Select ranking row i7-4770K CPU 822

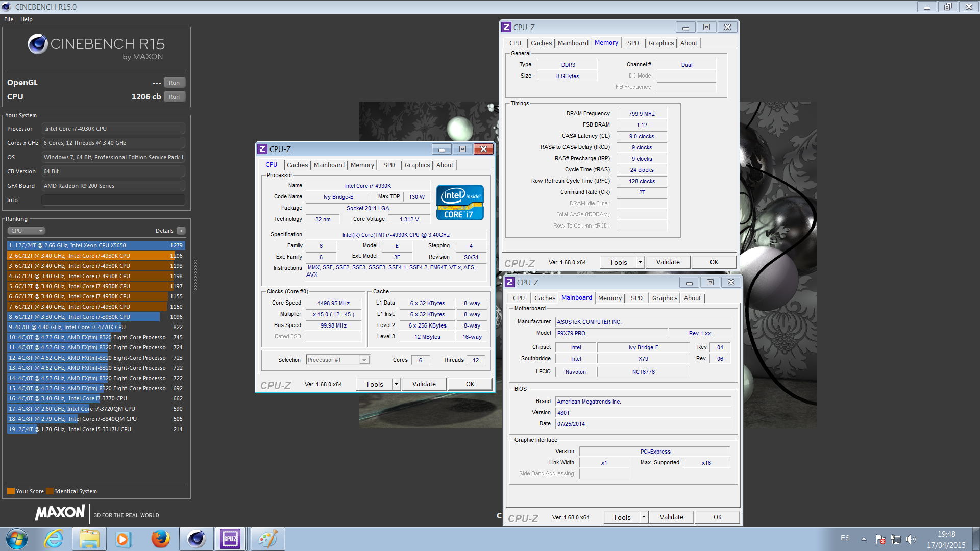95,327
